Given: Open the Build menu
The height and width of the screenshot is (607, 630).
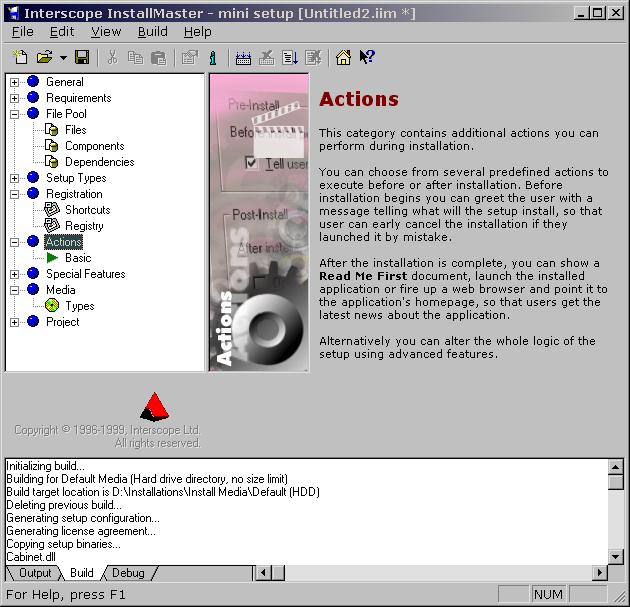Looking at the screenshot, I should point(153,32).
